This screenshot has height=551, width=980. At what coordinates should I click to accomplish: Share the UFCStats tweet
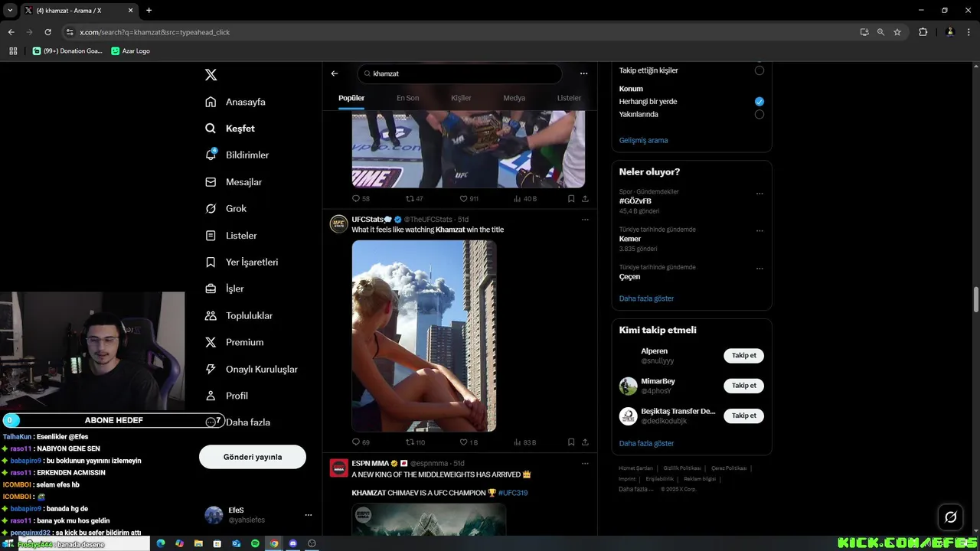click(585, 442)
